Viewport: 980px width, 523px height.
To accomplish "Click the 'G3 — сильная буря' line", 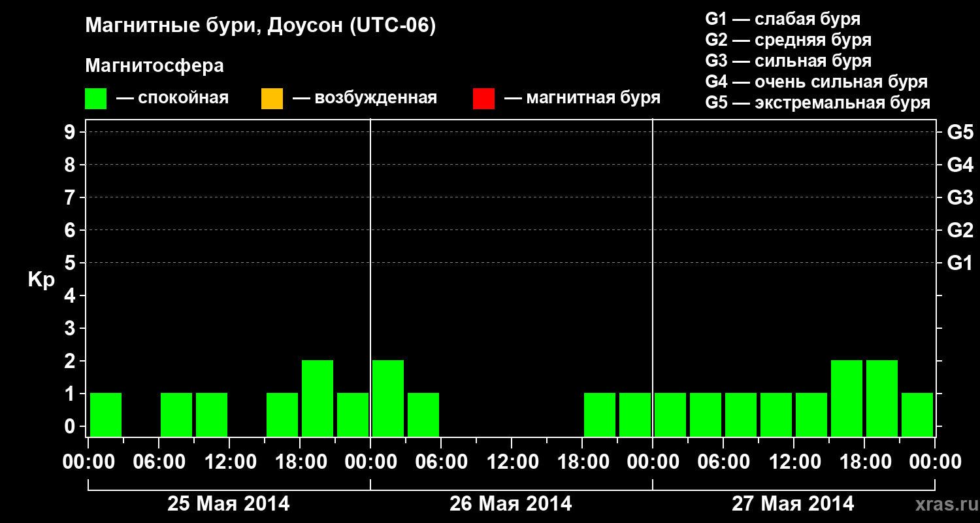I will click(x=789, y=61).
